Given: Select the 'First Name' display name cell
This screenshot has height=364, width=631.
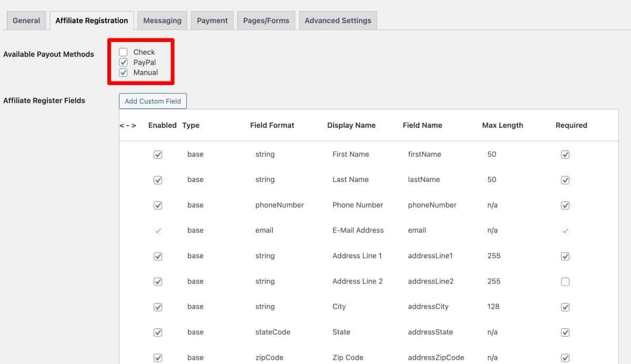Looking at the screenshot, I should [x=350, y=154].
